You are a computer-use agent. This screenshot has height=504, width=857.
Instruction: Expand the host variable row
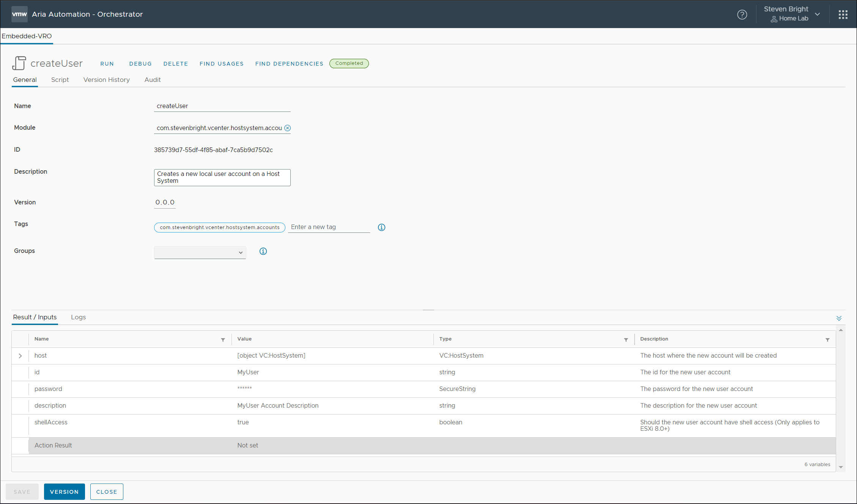[20, 356]
